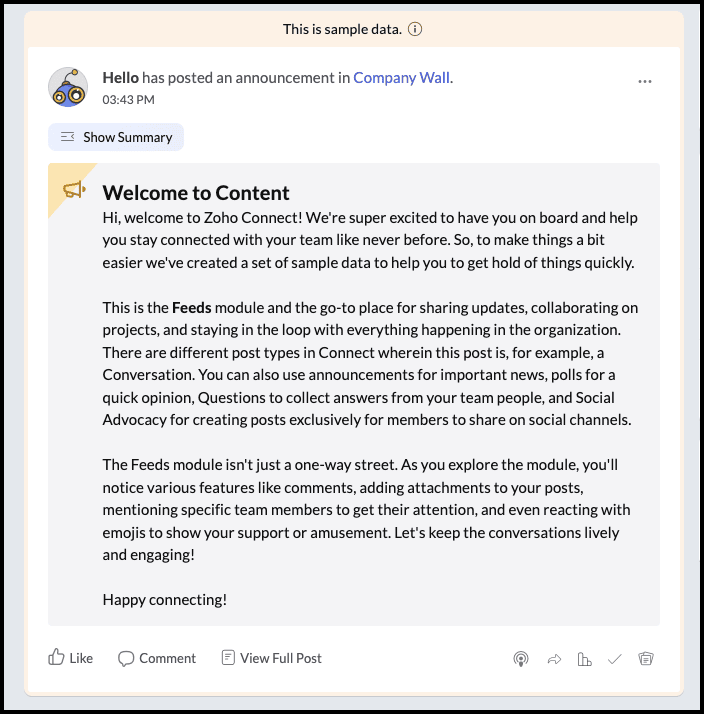704x714 pixels.
Task: Click the Welcome to Content post title
Action: coord(196,193)
